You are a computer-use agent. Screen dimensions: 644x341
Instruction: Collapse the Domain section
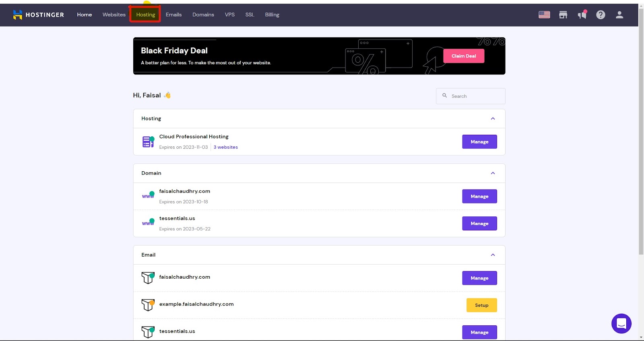tap(493, 173)
